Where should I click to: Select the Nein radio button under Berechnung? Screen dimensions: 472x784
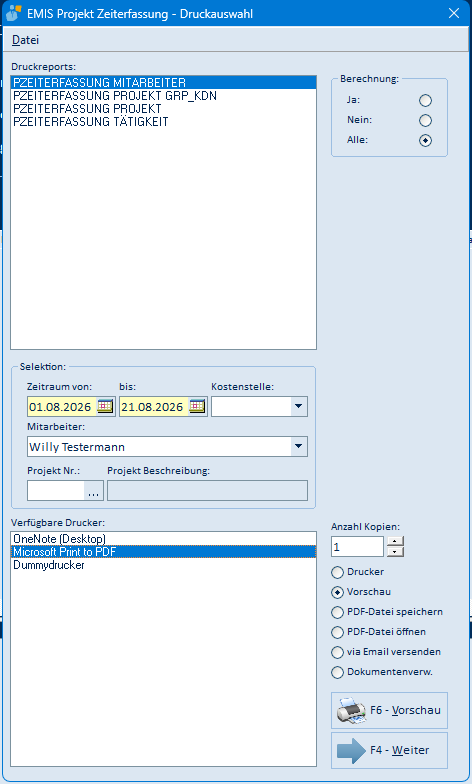(425, 120)
